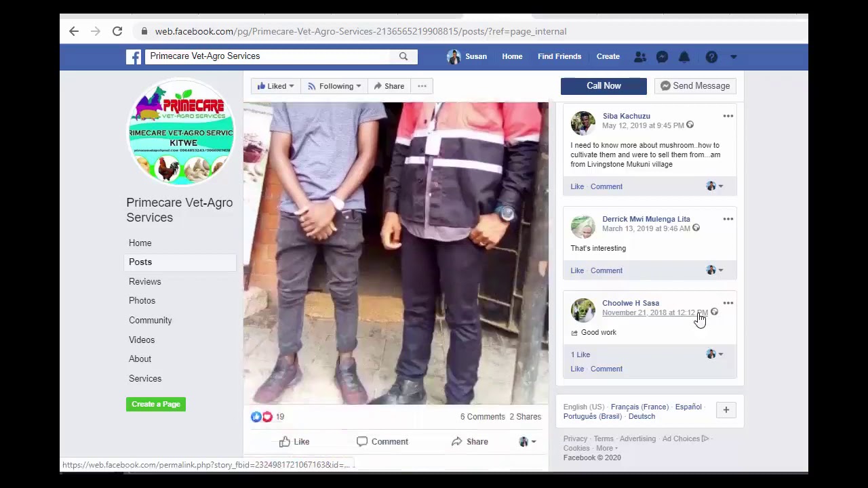
Task: Open the Following dropdown button
Action: tap(334, 86)
